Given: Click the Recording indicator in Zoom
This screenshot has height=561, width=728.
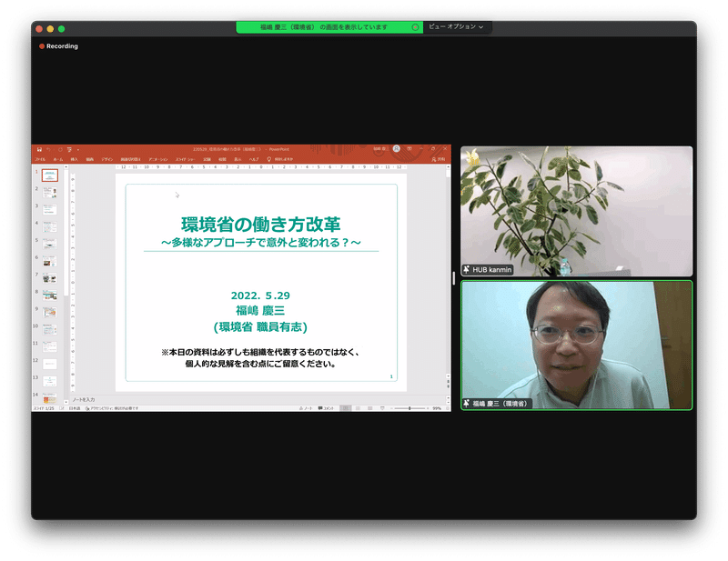Looking at the screenshot, I should (x=58, y=46).
